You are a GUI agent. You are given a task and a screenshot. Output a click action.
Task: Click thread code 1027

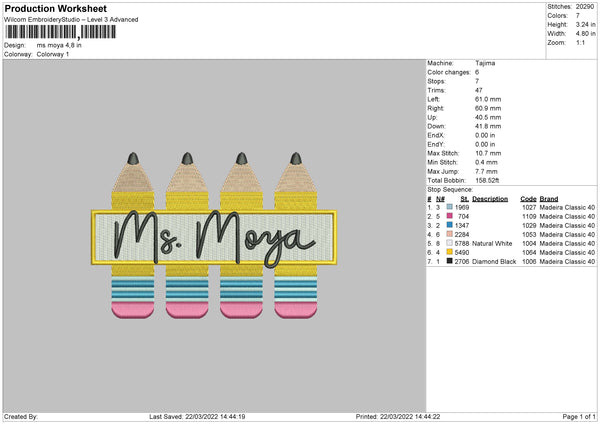tap(529, 207)
